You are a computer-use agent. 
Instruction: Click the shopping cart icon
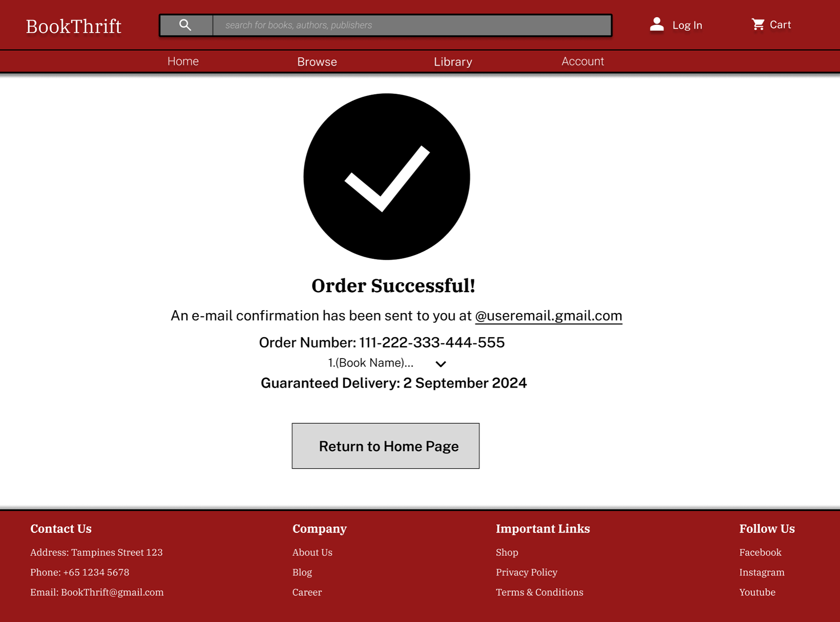pyautogui.click(x=758, y=24)
